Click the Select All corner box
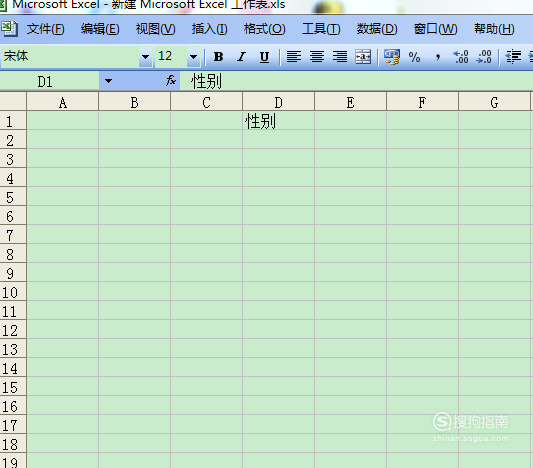The image size is (533, 468). coord(13,102)
